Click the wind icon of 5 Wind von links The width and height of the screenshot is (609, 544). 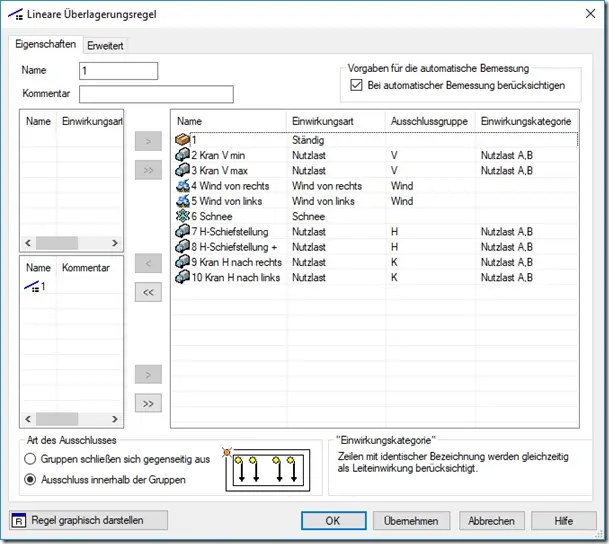pos(182,201)
